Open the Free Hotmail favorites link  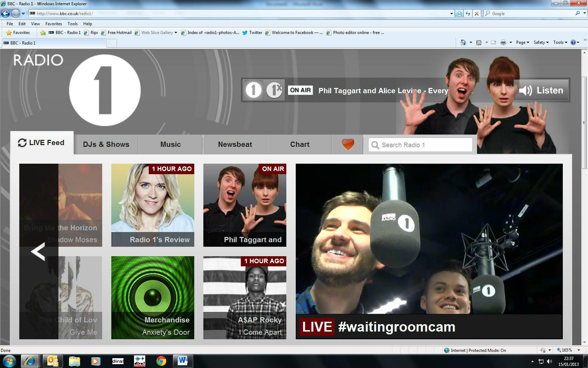[116, 33]
